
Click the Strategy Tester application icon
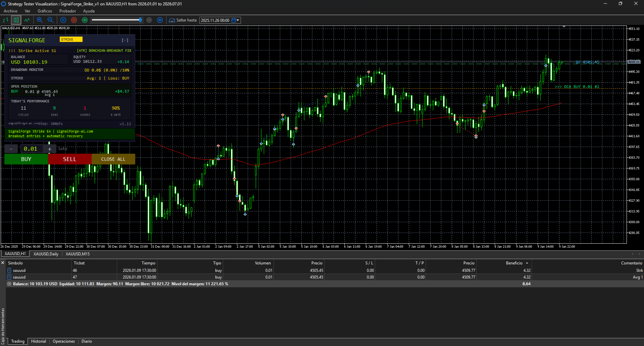[x=4, y=4]
